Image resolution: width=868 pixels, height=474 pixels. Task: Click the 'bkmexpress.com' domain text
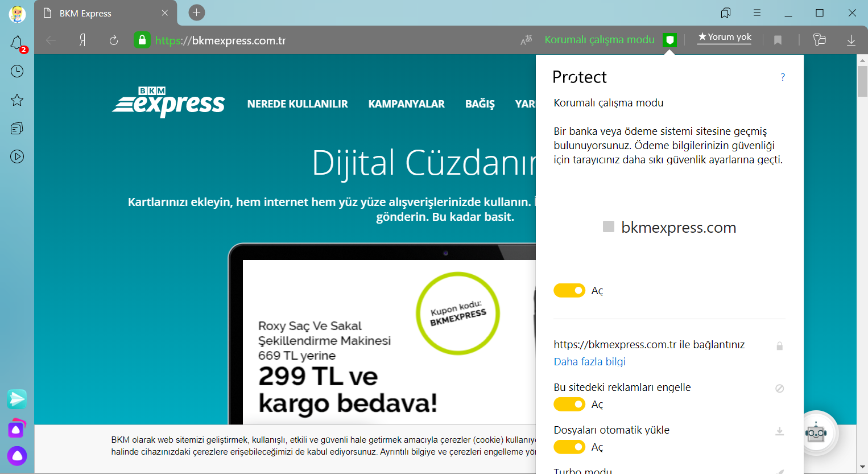click(679, 228)
